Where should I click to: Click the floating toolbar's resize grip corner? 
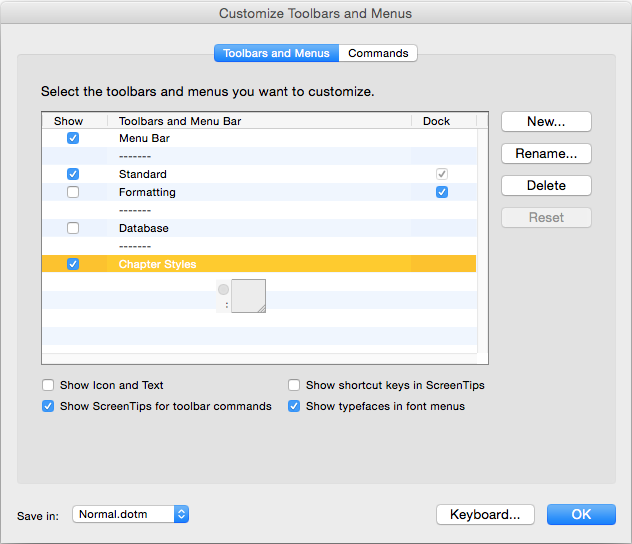coord(262,309)
